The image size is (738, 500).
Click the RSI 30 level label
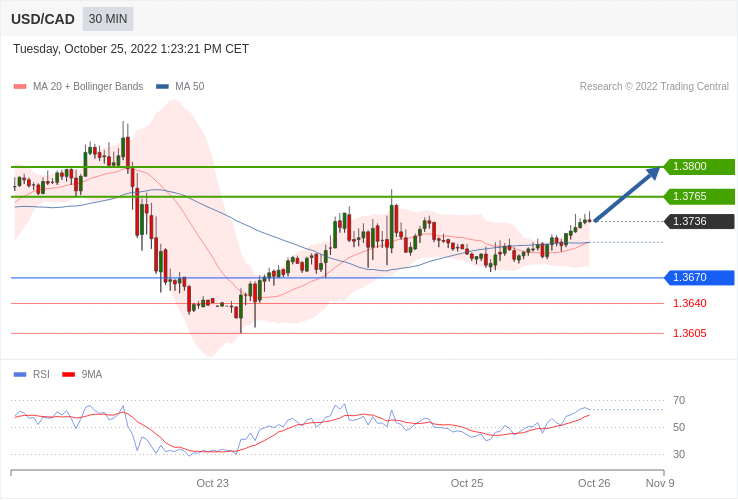tap(679, 454)
